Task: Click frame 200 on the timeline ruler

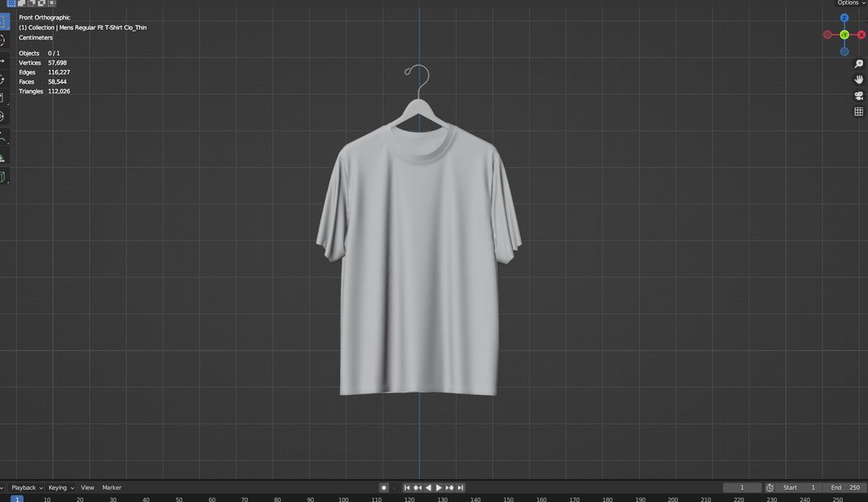Action: point(673,499)
